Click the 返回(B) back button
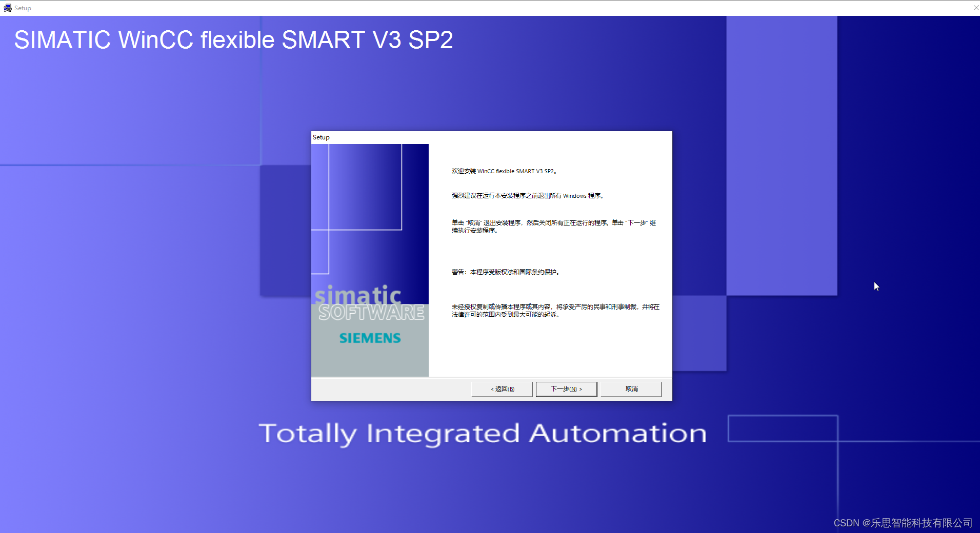The width and height of the screenshot is (980, 533). 502,389
